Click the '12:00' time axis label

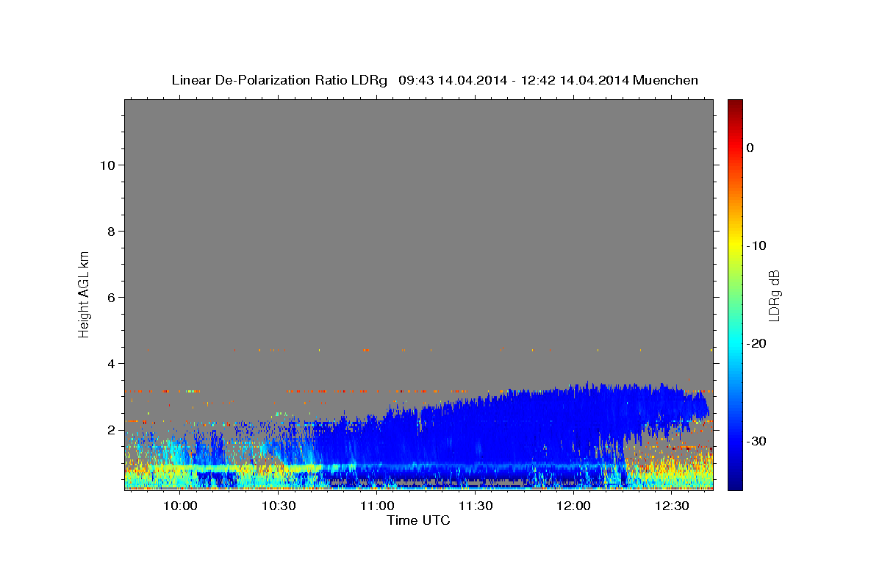click(573, 506)
